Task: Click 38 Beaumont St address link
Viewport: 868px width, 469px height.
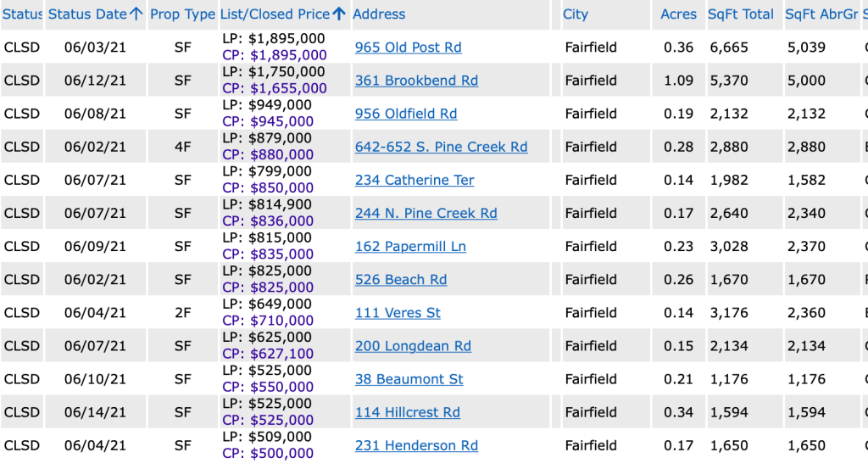Action: coord(409,379)
